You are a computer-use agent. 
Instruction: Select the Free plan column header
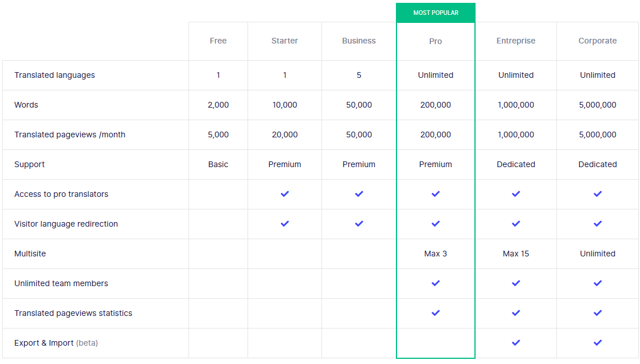pyautogui.click(x=218, y=41)
